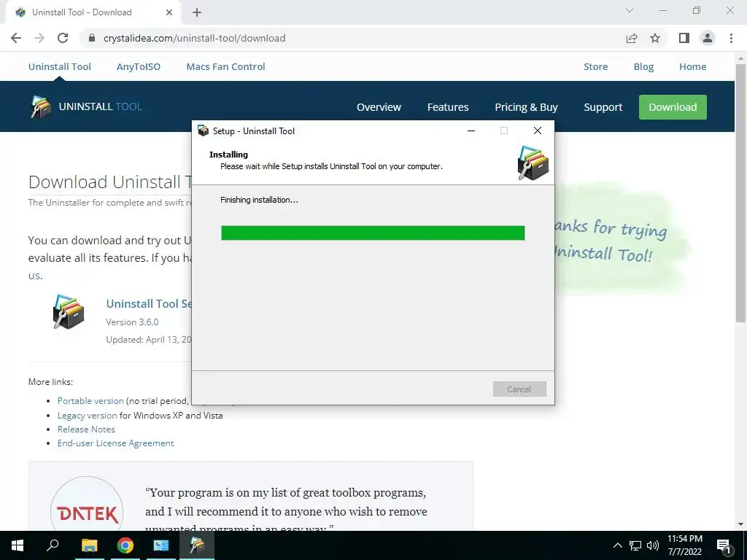Select Uninstall Tool top product tab
Screen dimensions: 747x560
[x=60, y=66]
